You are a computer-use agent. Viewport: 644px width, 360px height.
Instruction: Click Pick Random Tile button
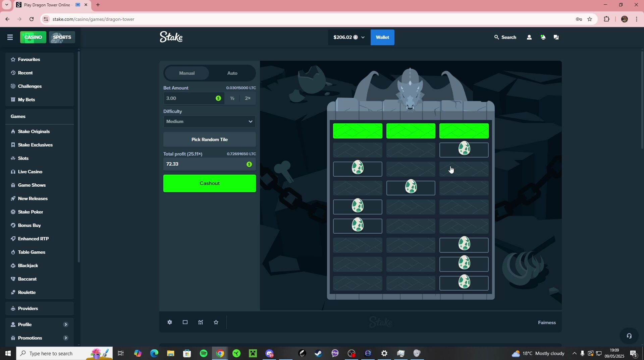tap(209, 139)
